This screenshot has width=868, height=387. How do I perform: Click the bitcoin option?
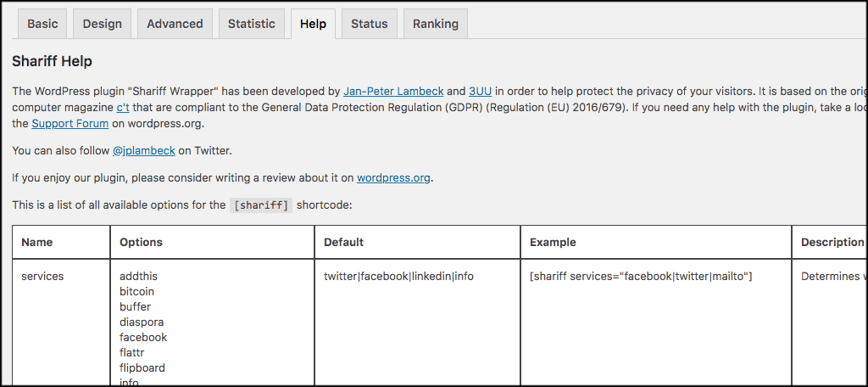tap(136, 291)
